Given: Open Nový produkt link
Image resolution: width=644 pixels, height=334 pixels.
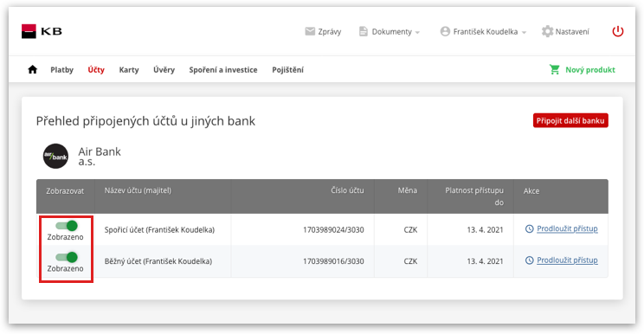Looking at the screenshot, I should coord(590,70).
